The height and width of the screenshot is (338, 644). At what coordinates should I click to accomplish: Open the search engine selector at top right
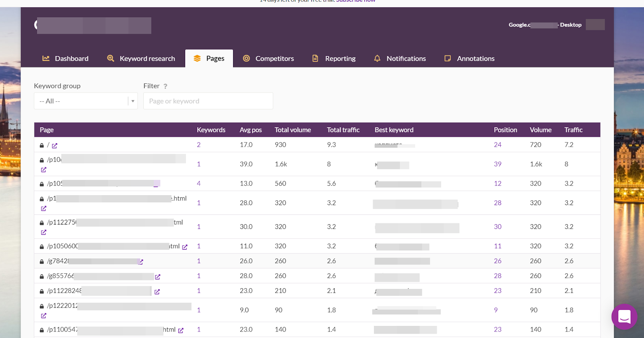(x=545, y=25)
